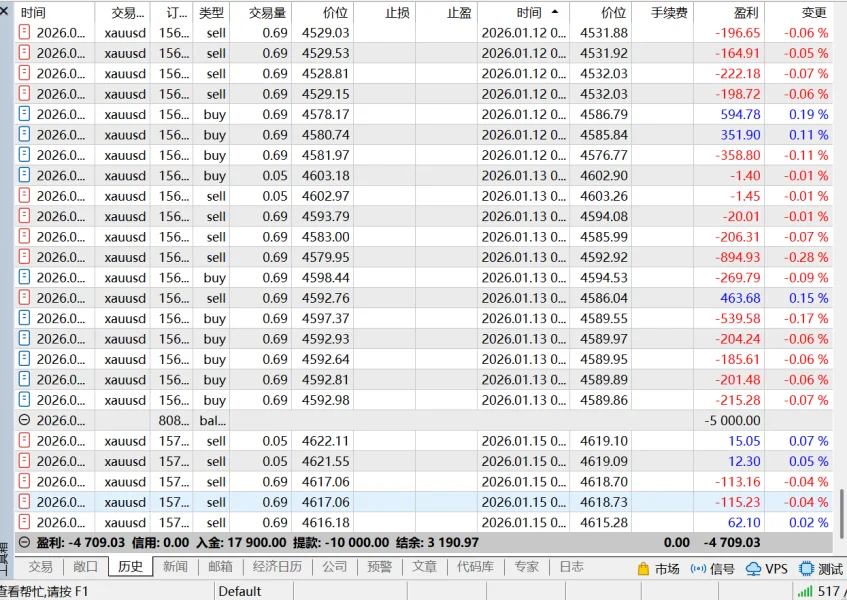Open the 预警 tab

pos(379,567)
